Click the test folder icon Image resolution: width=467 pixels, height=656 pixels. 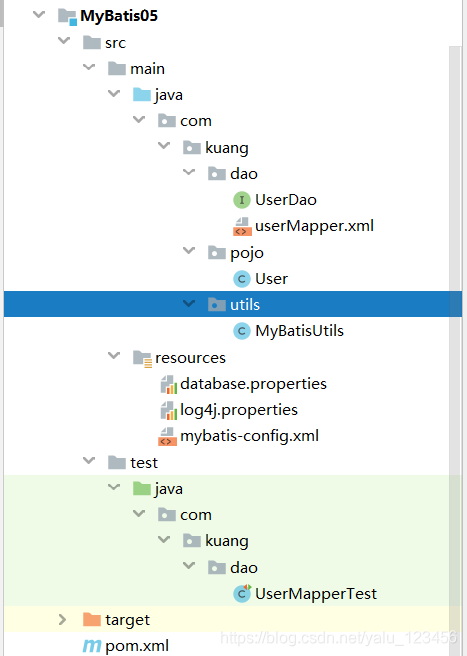click(x=117, y=463)
